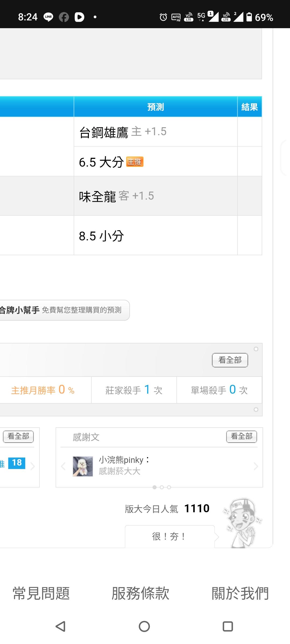Select first carousel dot under 感謝文
The width and height of the screenshot is (290, 644).
tap(154, 487)
